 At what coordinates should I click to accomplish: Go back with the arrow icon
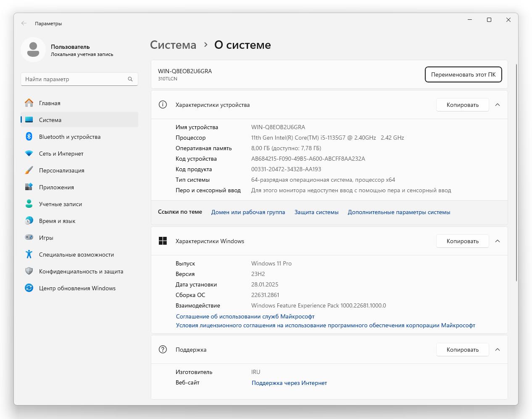coord(24,24)
